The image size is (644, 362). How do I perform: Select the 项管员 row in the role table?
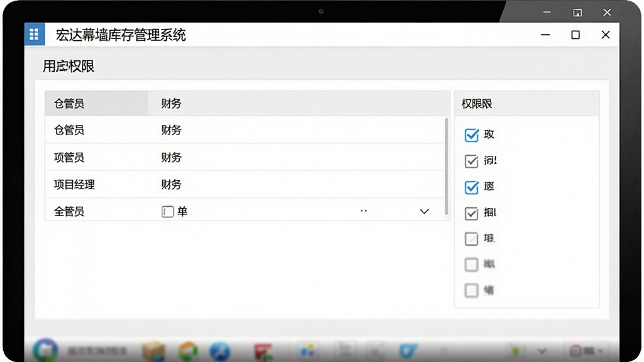click(245, 157)
